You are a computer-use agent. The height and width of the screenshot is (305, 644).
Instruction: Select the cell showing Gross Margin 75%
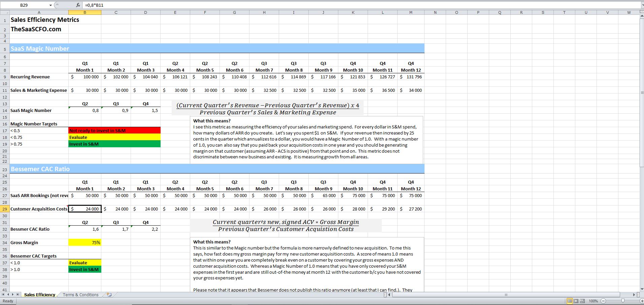tap(84, 242)
